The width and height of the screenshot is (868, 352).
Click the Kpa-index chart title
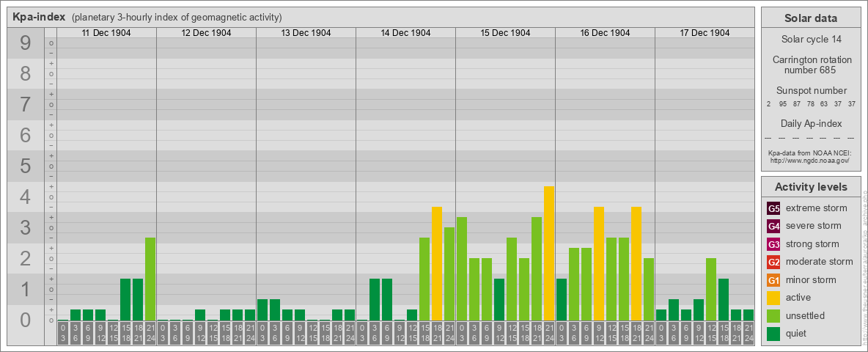pyautogui.click(x=39, y=17)
